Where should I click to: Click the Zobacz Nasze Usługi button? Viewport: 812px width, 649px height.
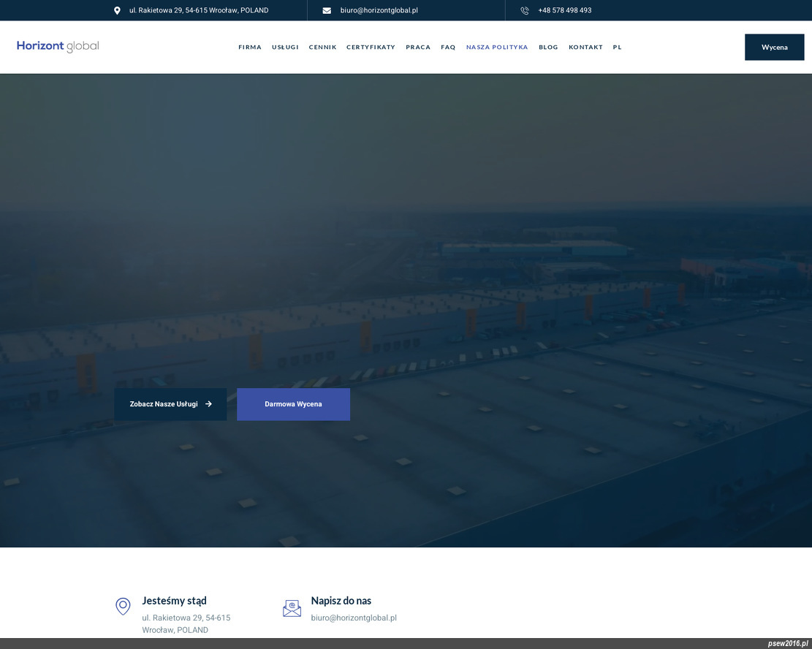[170, 404]
